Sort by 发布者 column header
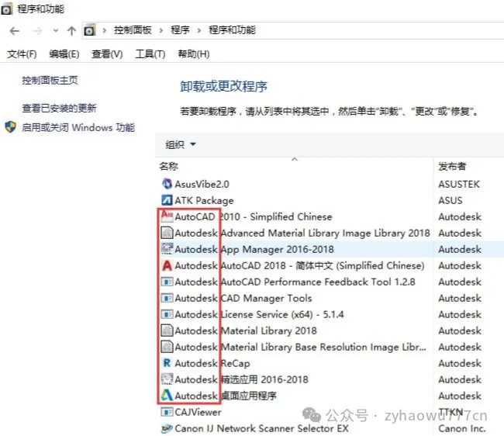The image size is (504, 436). click(452, 166)
